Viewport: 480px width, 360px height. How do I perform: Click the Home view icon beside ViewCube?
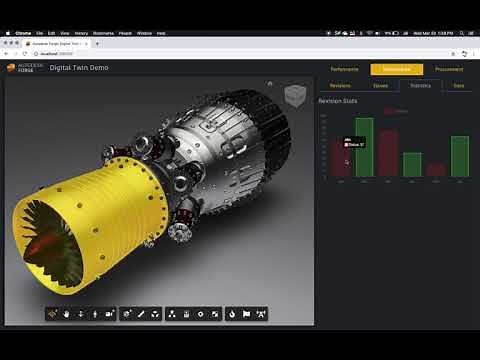pyautogui.click(x=270, y=84)
